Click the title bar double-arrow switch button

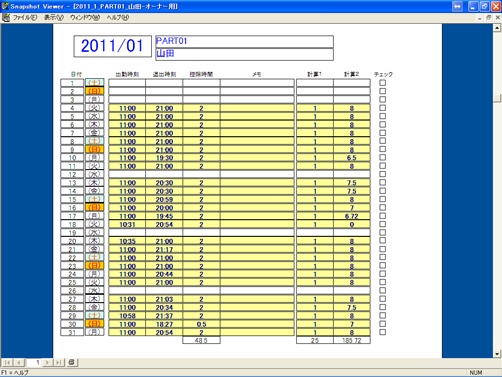coord(457,6)
